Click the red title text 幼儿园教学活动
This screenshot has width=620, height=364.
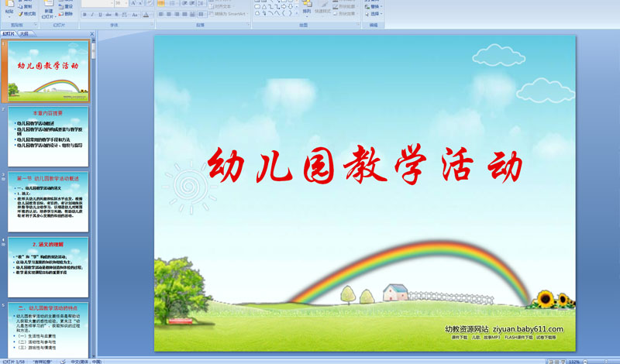coord(364,165)
